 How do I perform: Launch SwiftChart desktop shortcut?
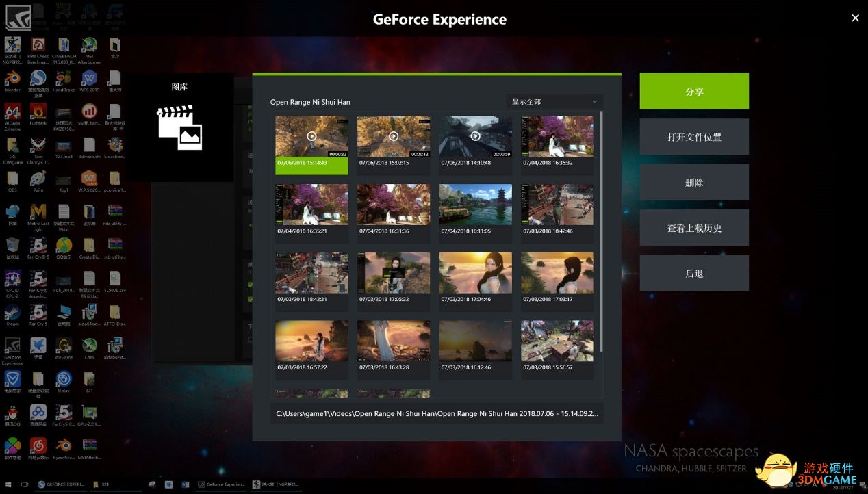(x=89, y=114)
